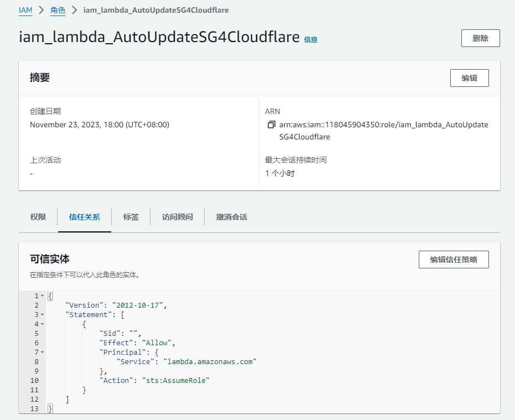Screen dimensions: 515x420
Task: Fold the Principal block at line 7
Action: pos(42,352)
